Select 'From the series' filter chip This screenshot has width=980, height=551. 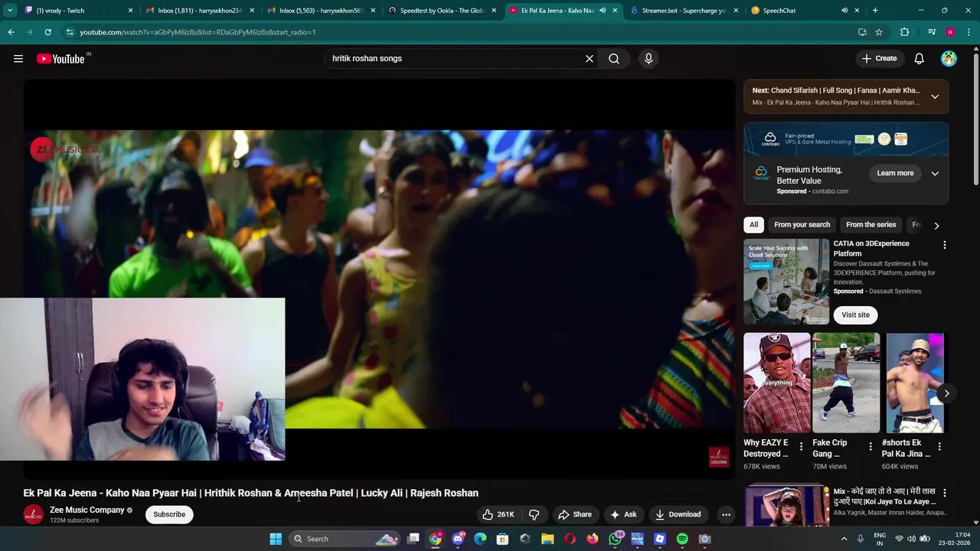871,225
